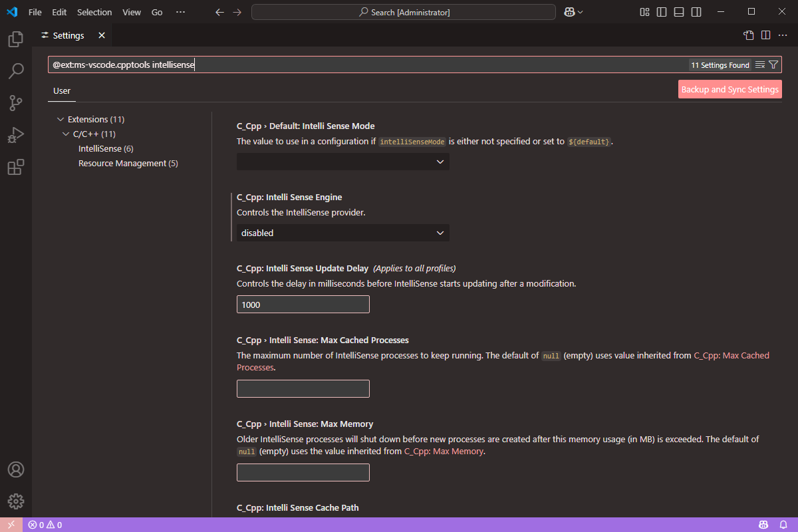Click the '11 Settings Found' badge
This screenshot has height=532, width=798.
[720, 65]
